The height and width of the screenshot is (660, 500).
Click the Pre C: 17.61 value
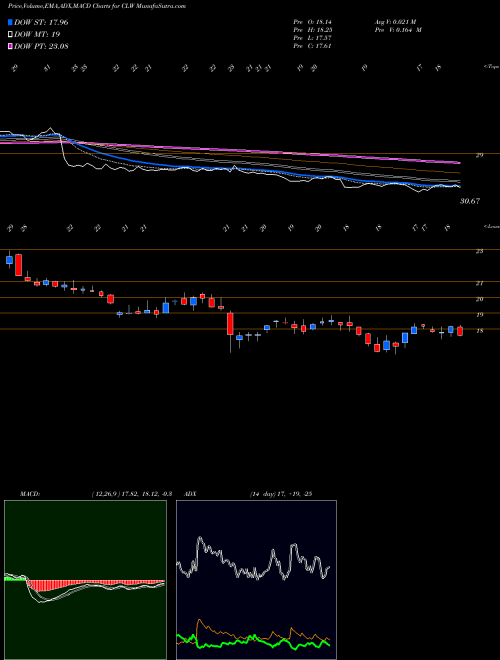pyautogui.click(x=313, y=46)
